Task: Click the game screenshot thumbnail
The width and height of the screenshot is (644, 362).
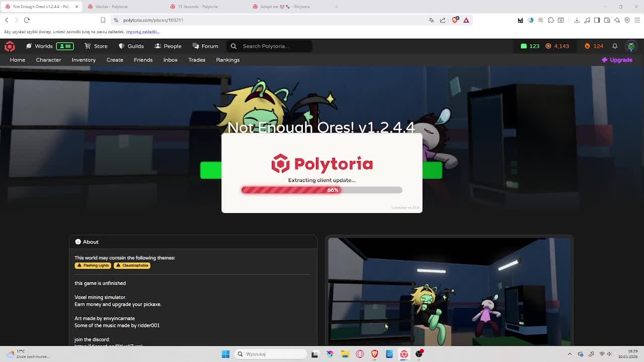Action: [449, 291]
